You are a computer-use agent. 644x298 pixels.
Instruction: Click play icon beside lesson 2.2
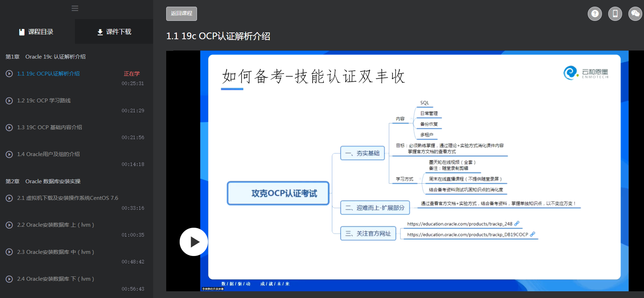coord(9,225)
